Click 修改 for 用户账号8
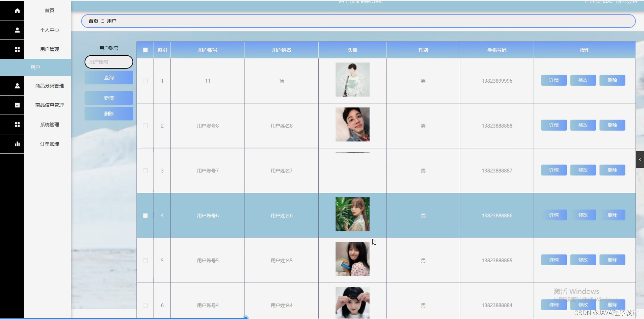 [583, 125]
